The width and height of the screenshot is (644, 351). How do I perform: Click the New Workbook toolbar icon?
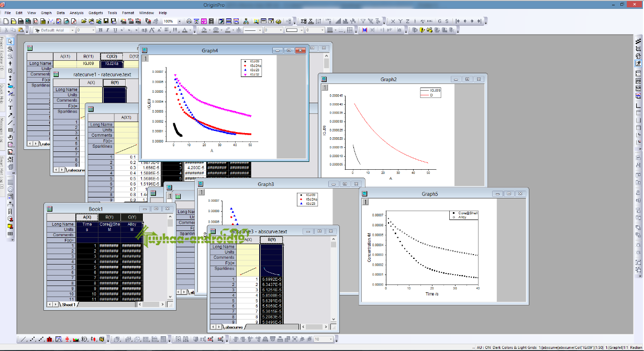point(21,21)
